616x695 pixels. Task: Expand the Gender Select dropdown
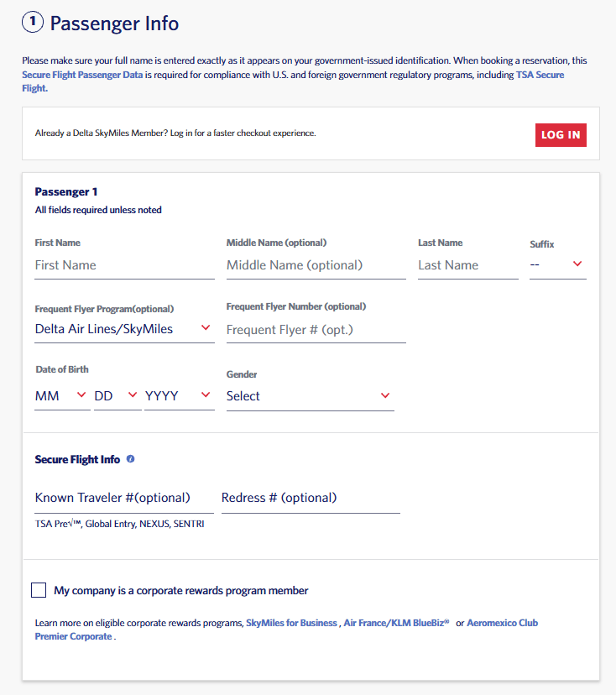coord(309,395)
